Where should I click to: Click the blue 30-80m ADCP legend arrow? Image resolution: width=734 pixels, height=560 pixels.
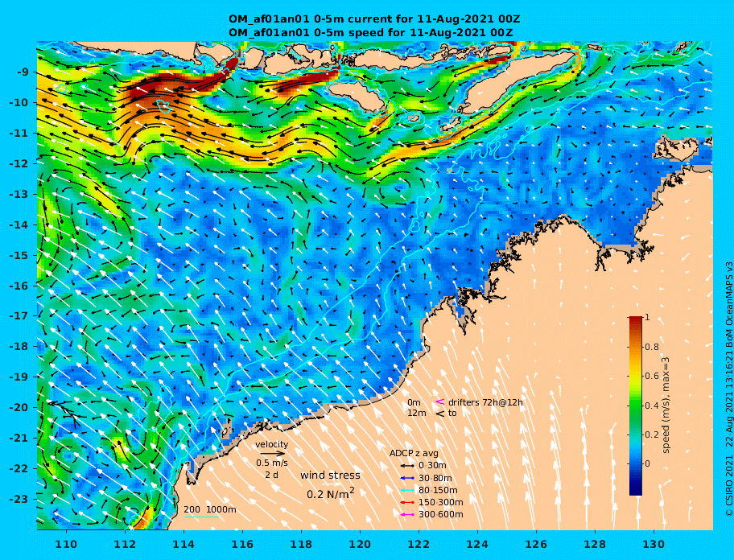coord(407,478)
